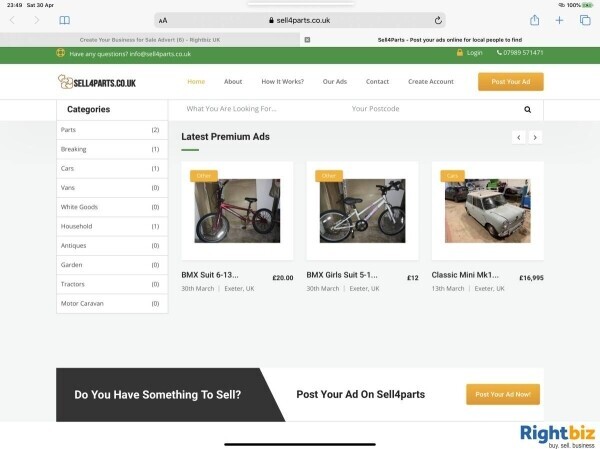This screenshot has height=449, width=600.
Task: Open the Classic Mini Mk1... title
Action: (465, 275)
